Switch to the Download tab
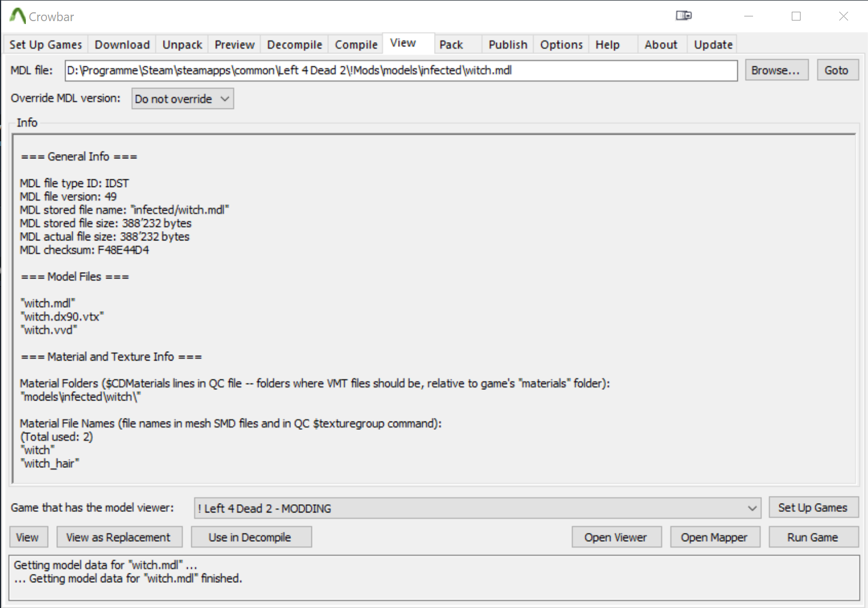The height and width of the screenshot is (608, 868). [x=122, y=45]
